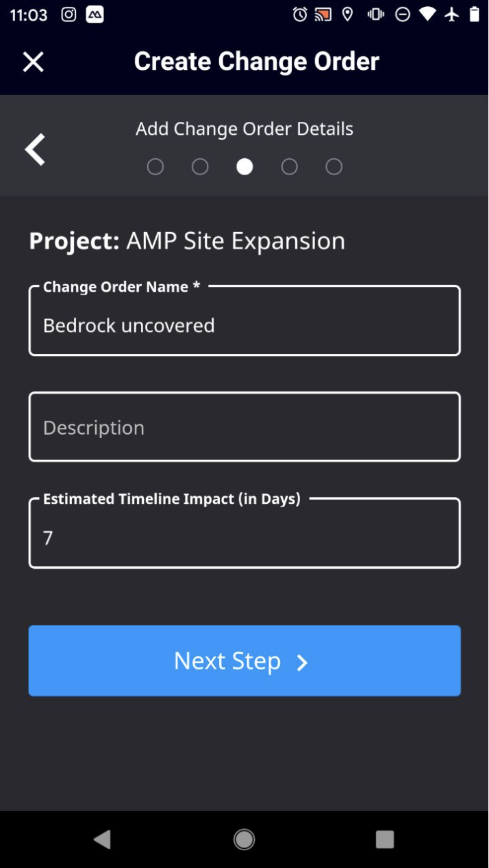Screen dimensions: 489x868
Task: Jump to the fifth step dot
Action: [334, 167]
